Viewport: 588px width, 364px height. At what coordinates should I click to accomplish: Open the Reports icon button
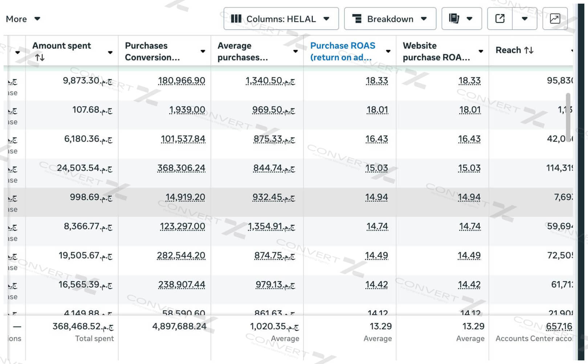coord(454,19)
